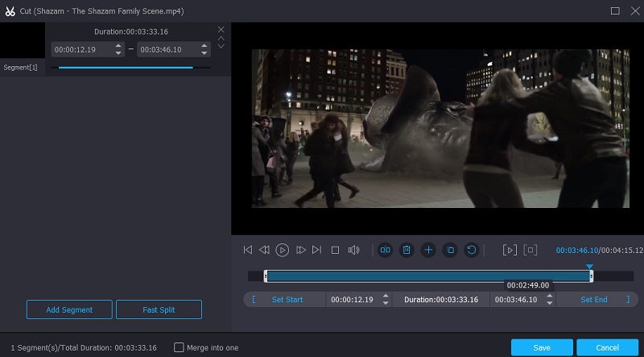Image resolution: width=644 pixels, height=357 pixels.
Task: Decrease the timeline end time stepper
Action: click(550, 303)
